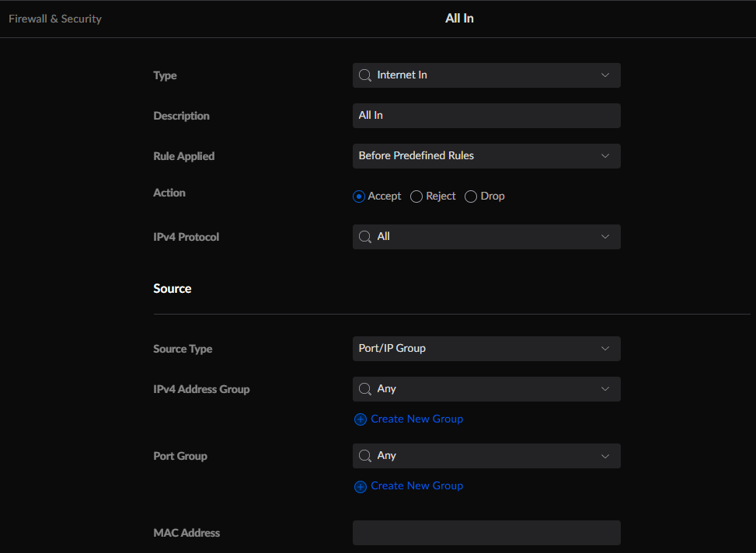Select the Accept action radio button
This screenshot has height=553, width=756.
pos(359,197)
